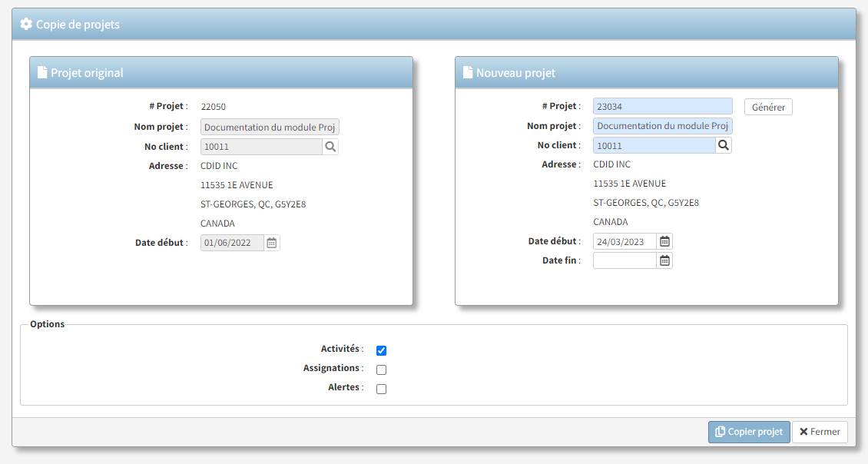This screenshot has width=868, height=464.
Task: Select the new project number field showing 23034
Action: [x=662, y=105]
